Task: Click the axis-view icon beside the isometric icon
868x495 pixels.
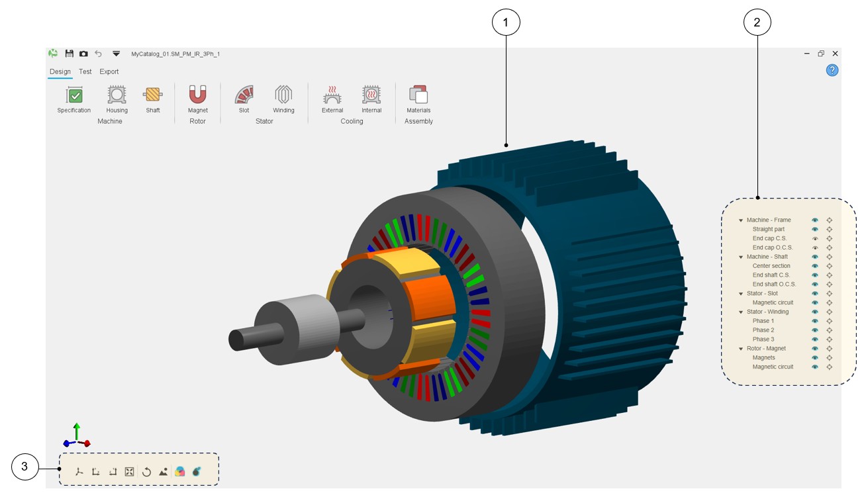Action: pos(96,472)
